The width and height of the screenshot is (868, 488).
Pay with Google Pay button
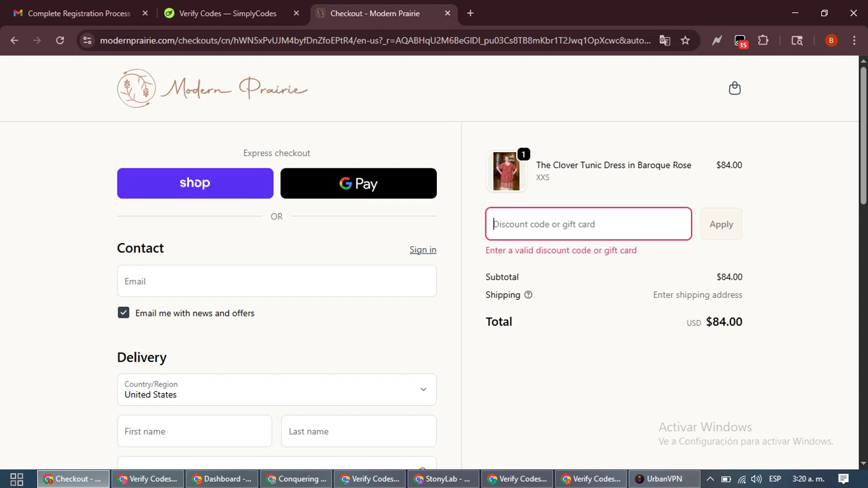point(358,184)
